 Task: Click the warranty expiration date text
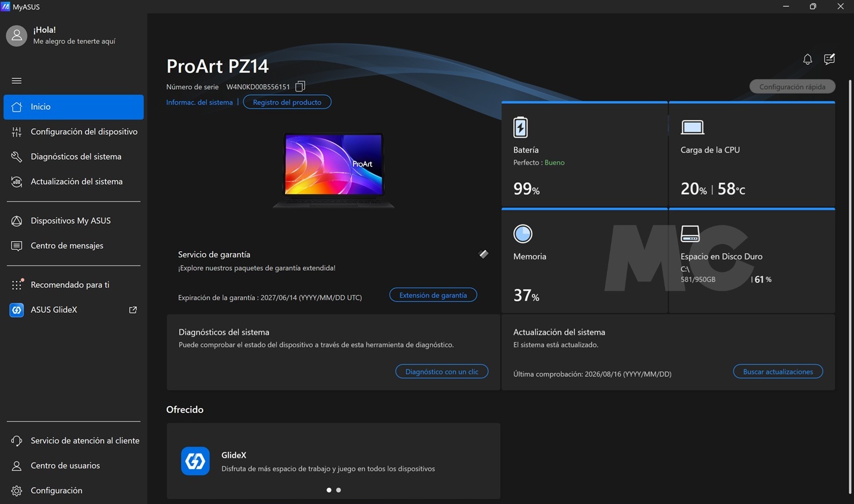click(x=270, y=297)
